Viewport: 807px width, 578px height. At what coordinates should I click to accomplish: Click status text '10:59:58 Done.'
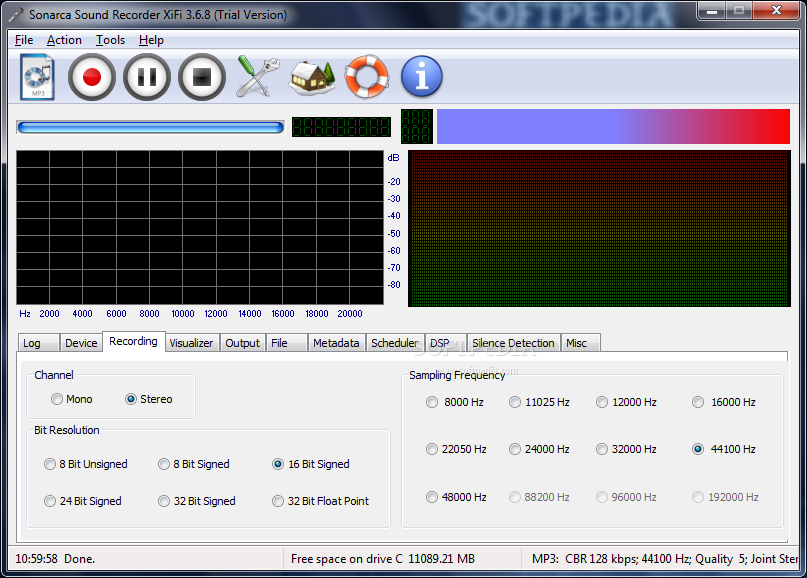tap(55, 559)
